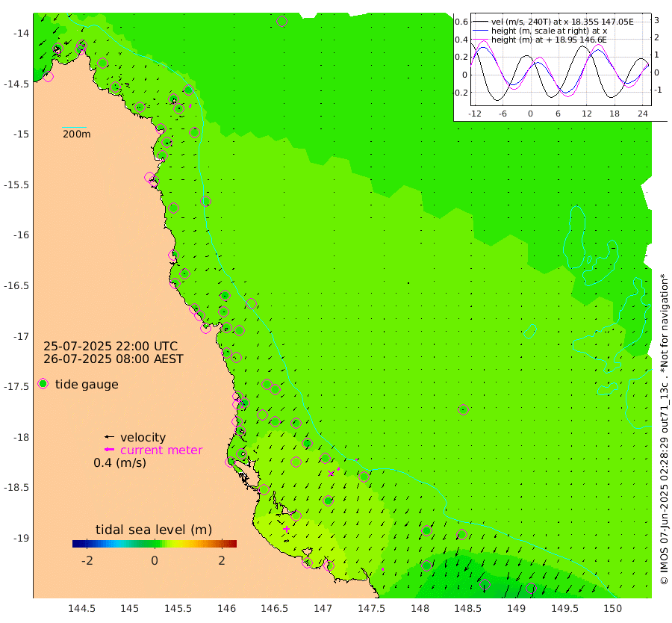Click the '150' longitude tick label
Viewport: 672px width, 623px height.
613,608
